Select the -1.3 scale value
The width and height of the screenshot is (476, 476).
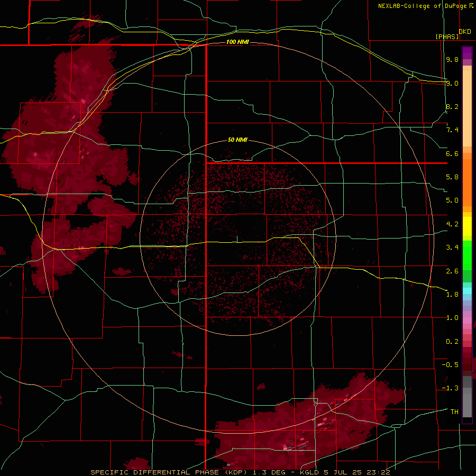click(x=450, y=388)
